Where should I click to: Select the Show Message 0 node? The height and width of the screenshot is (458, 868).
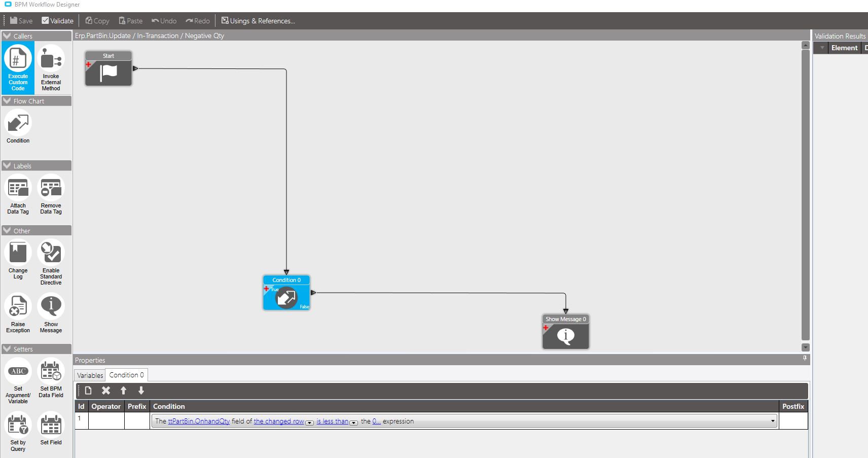(x=566, y=332)
